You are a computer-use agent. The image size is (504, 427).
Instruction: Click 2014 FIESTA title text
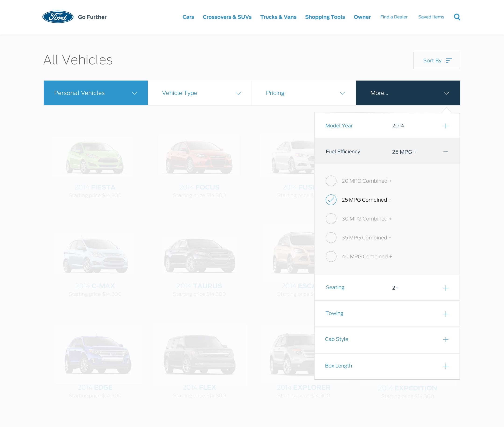pyautogui.click(x=95, y=187)
